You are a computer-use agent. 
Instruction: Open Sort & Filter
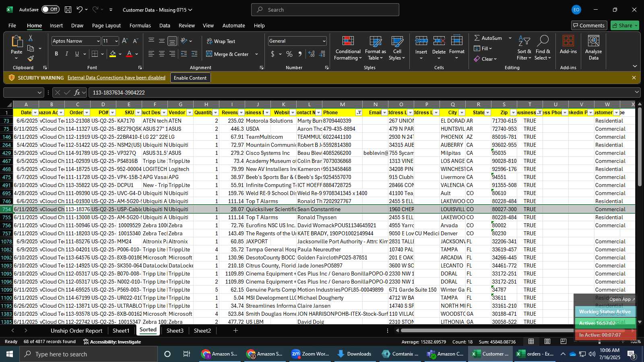pyautogui.click(x=524, y=48)
